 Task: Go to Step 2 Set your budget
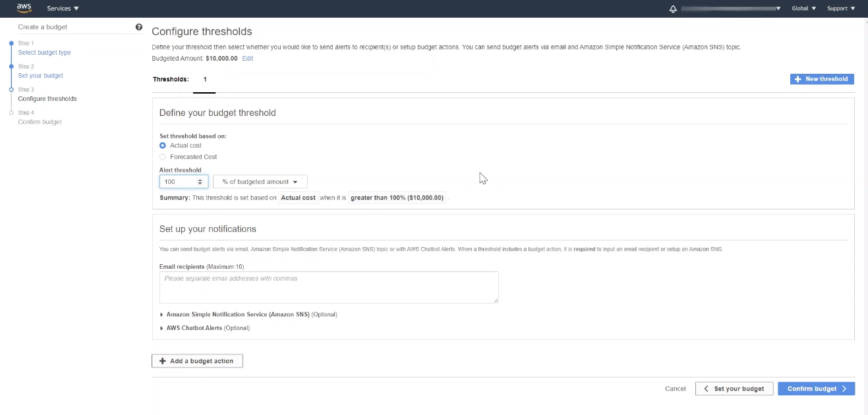click(x=41, y=75)
